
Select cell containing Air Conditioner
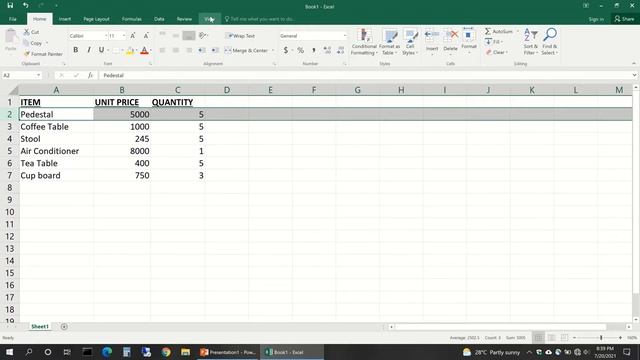[56, 151]
